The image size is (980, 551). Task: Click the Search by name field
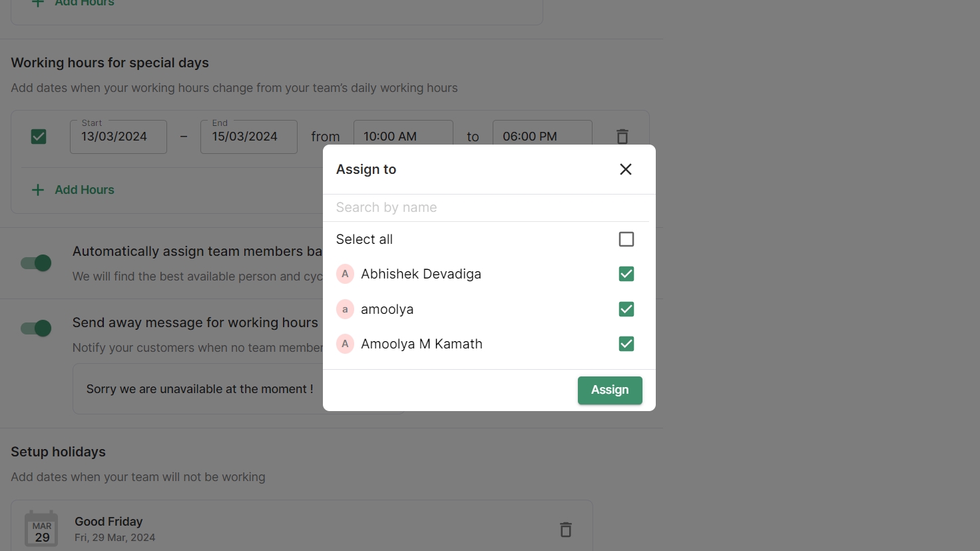485,207
